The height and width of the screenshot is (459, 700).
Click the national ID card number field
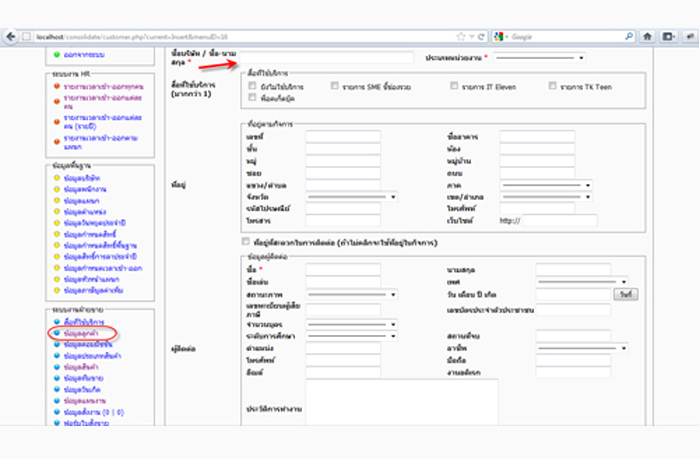pyautogui.click(x=573, y=309)
